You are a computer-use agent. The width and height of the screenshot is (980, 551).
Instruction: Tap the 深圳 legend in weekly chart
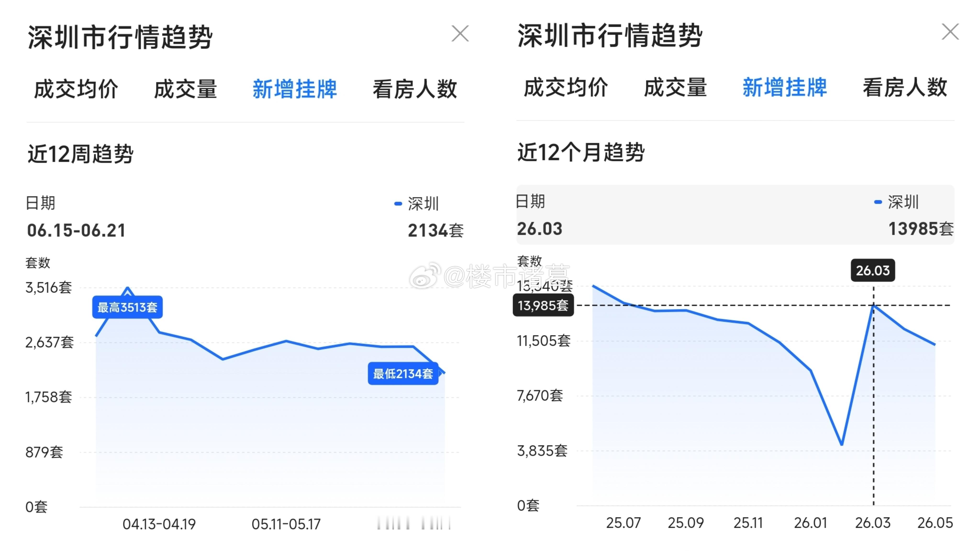(417, 204)
